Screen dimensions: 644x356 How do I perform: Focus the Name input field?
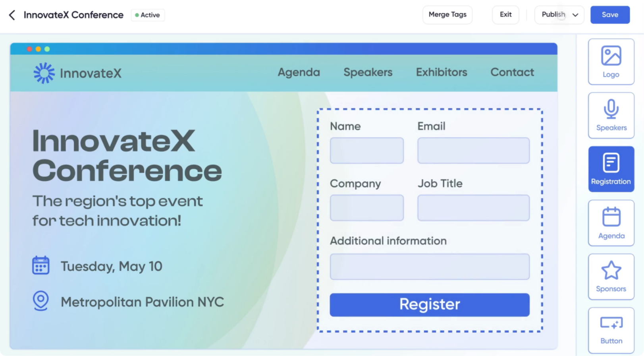[367, 151]
